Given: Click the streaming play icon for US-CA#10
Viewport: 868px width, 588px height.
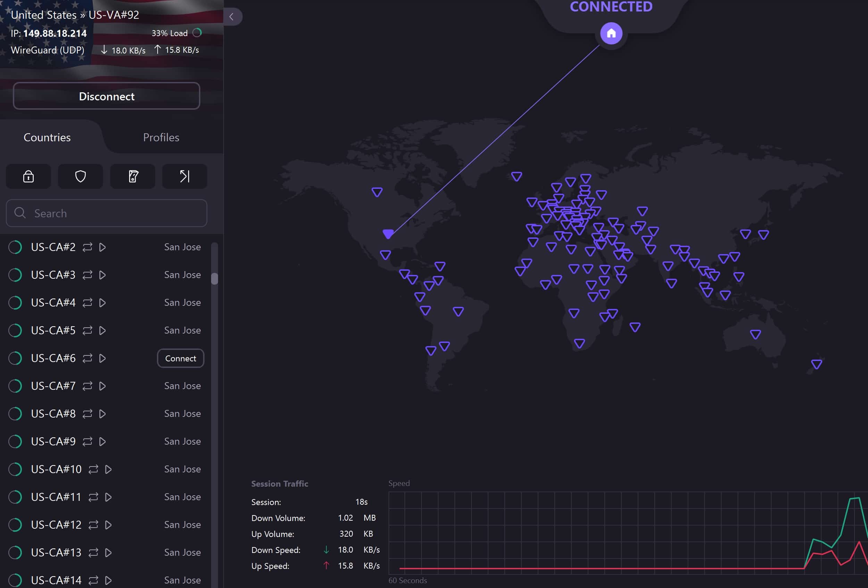Looking at the screenshot, I should click(108, 469).
